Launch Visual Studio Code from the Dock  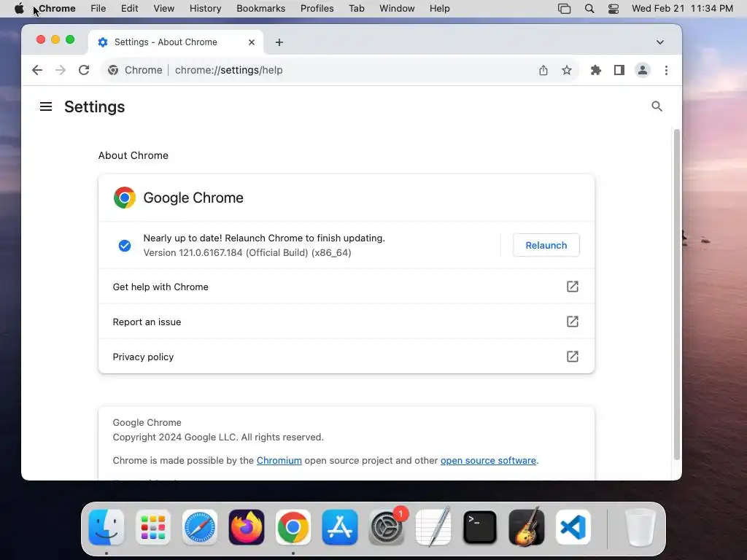click(x=573, y=527)
